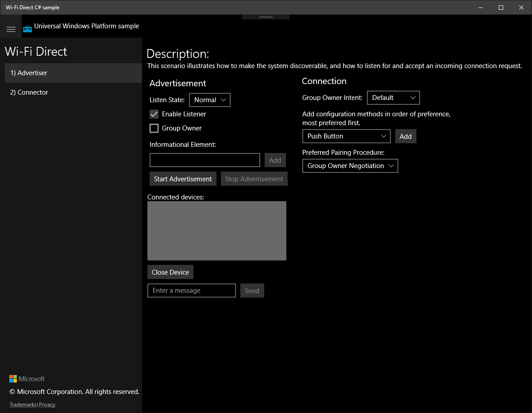Disable the Enable Listener checkbox
Viewport: 532px width, 413px height.
click(x=154, y=114)
